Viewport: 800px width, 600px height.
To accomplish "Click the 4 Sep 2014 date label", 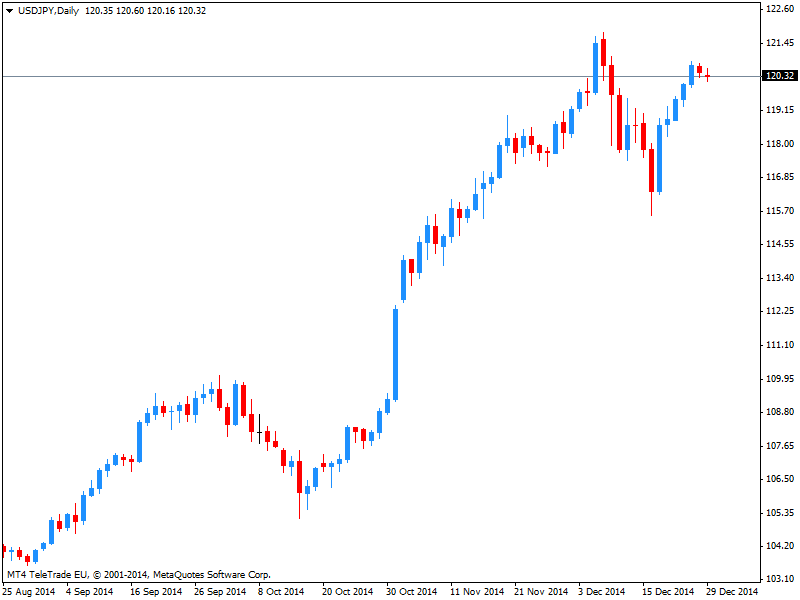I will click(x=90, y=592).
